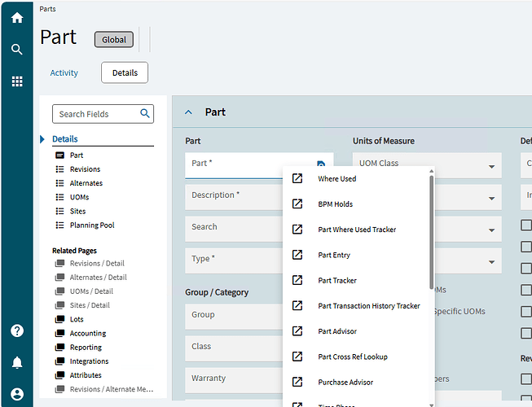
Task: Click launch icon beside Part Cross Ref Lookup
Action: (297, 357)
